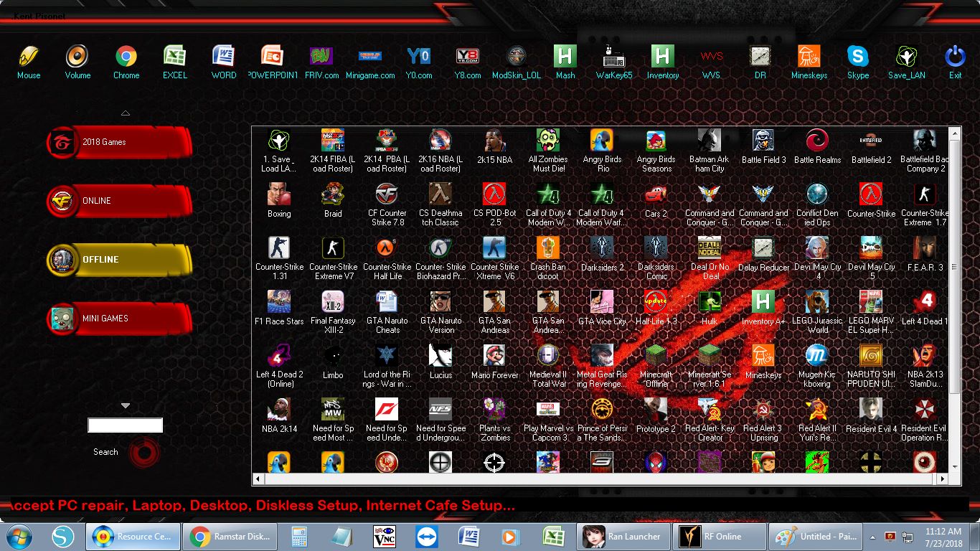Open the Minigame.com shortcut
The width and height of the screenshot is (980, 551).
370,62
